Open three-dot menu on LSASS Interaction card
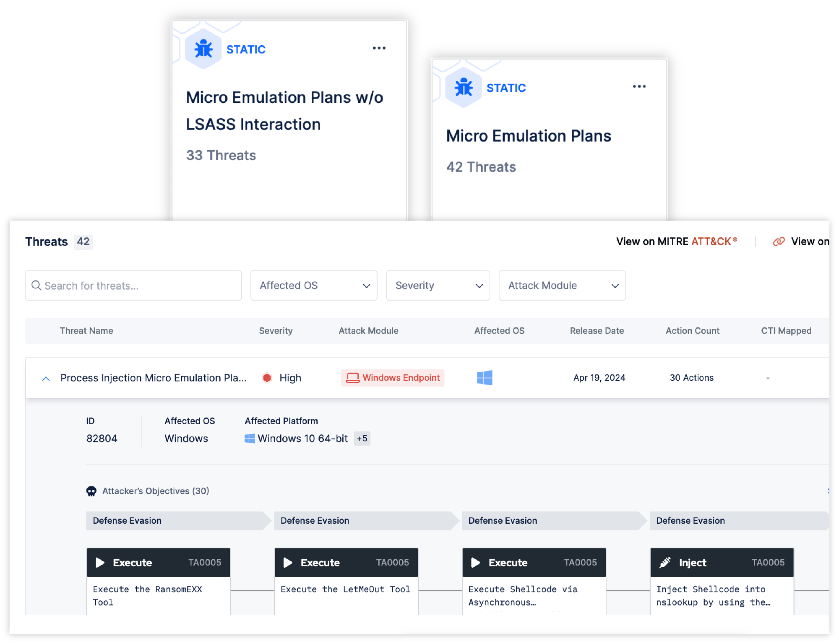Viewport: 839px width, 644px height. coord(379,48)
